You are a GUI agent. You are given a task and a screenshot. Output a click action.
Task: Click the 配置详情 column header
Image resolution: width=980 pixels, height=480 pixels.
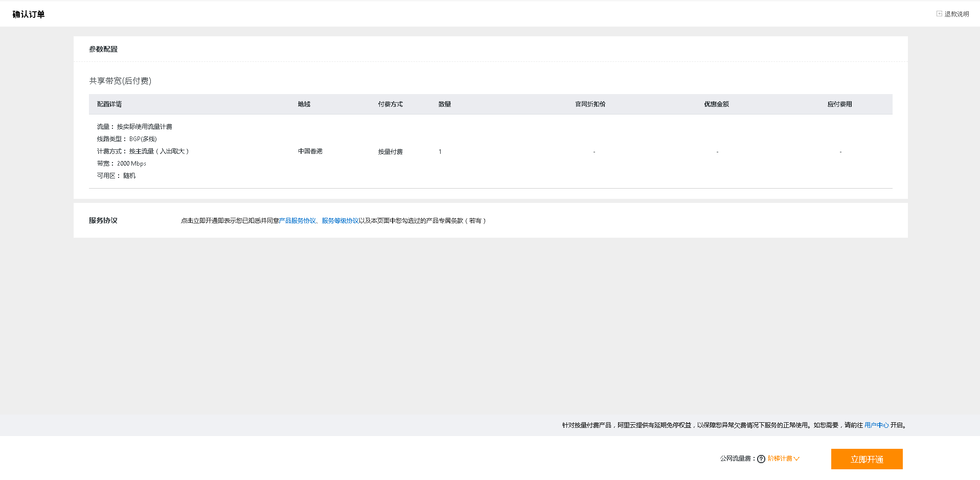[109, 104]
